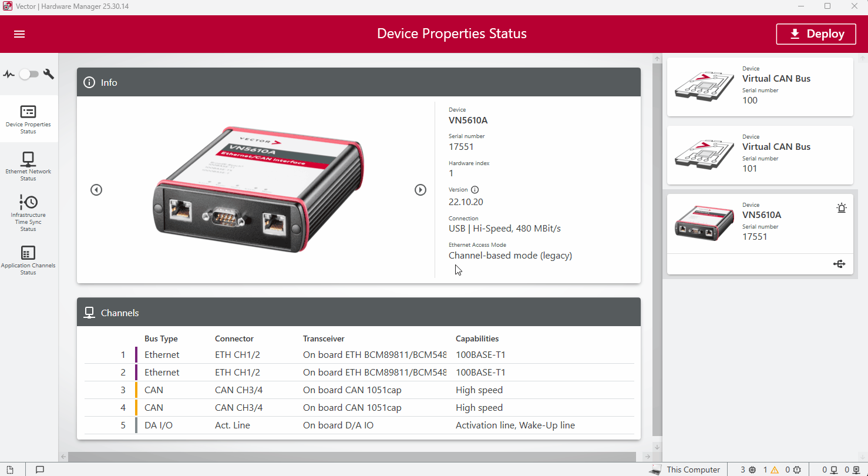Viewport: 868px width, 476px height.
Task: Show next device image arrow
Action: [420, 190]
